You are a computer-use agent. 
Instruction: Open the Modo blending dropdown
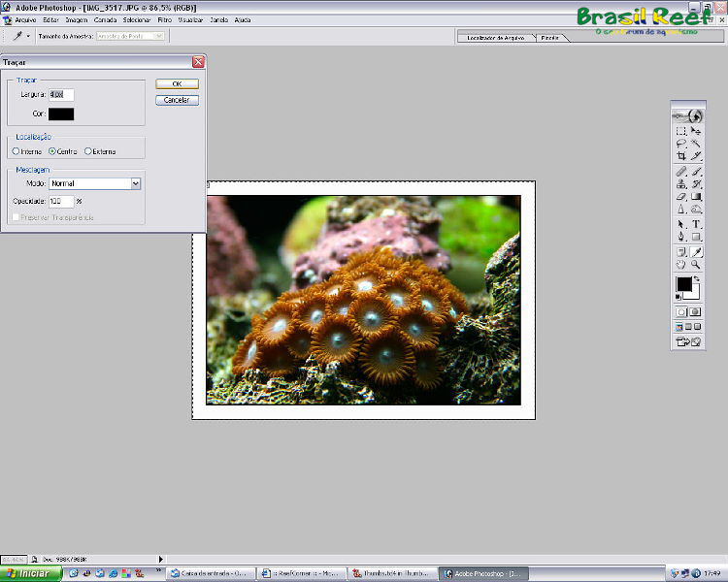click(135, 182)
